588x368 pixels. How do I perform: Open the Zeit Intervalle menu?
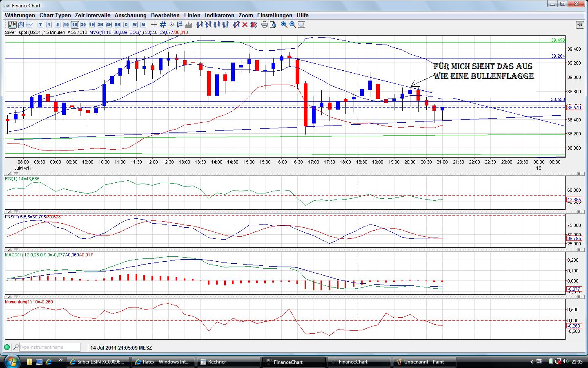tap(93, 15)
